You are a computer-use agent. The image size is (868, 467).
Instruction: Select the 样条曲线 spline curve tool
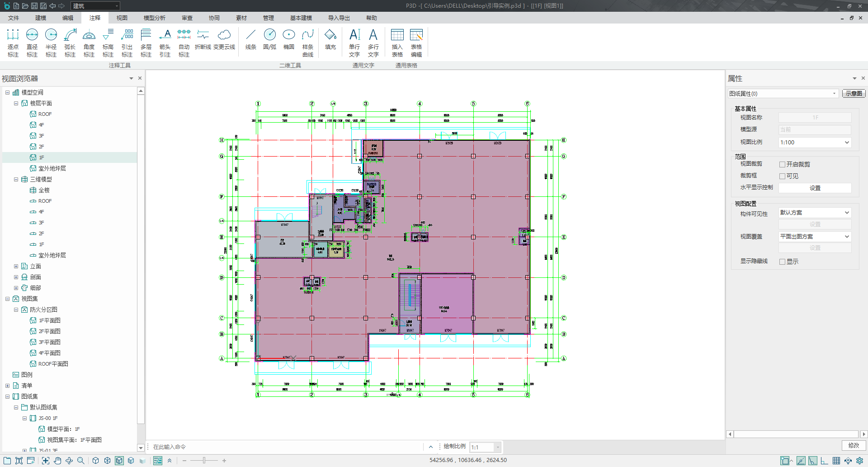[308, 43]
